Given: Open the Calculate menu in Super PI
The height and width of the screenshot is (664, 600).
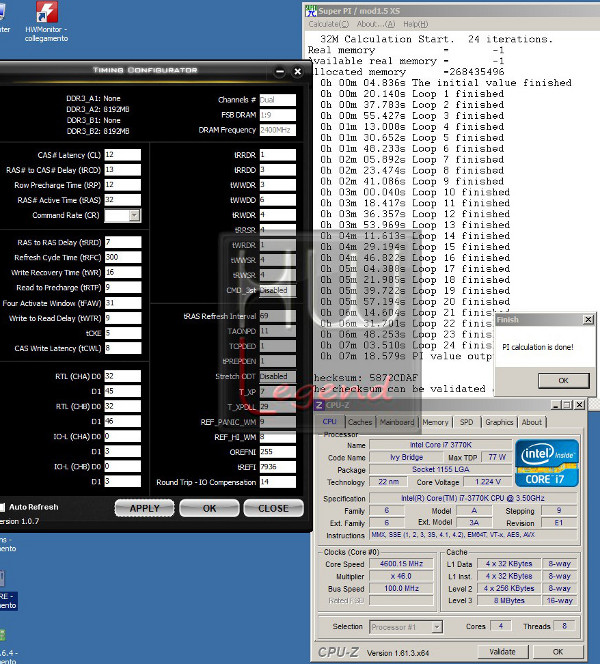Looking at the screenshot, I should coord(329,24).
